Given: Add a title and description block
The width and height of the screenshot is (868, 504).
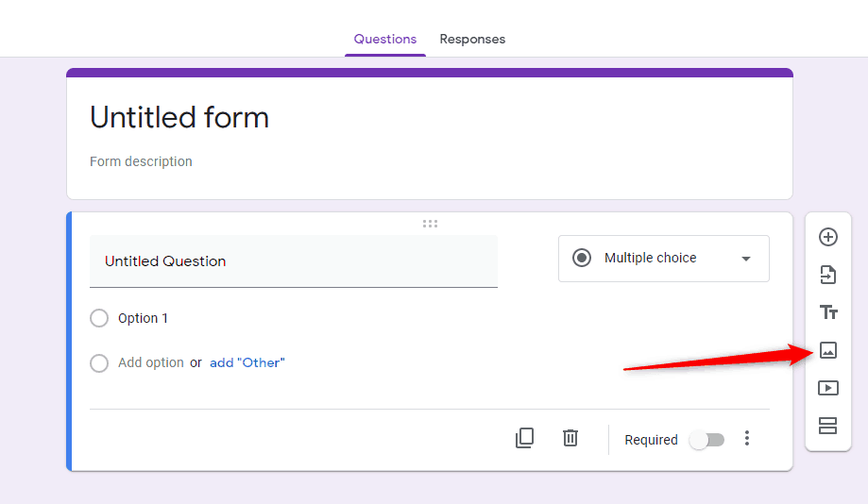Looking at the screenshot, I should [x=828, y=312].
